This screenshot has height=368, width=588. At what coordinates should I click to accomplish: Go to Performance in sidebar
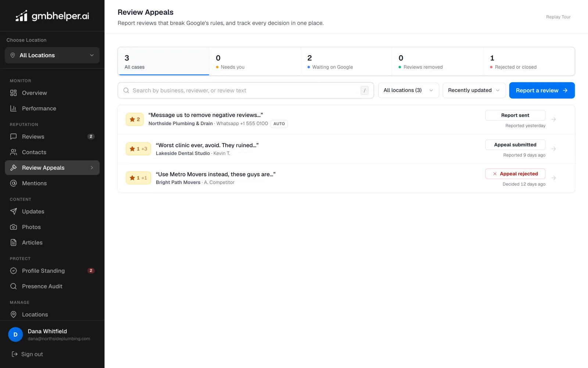pos(52,108)
